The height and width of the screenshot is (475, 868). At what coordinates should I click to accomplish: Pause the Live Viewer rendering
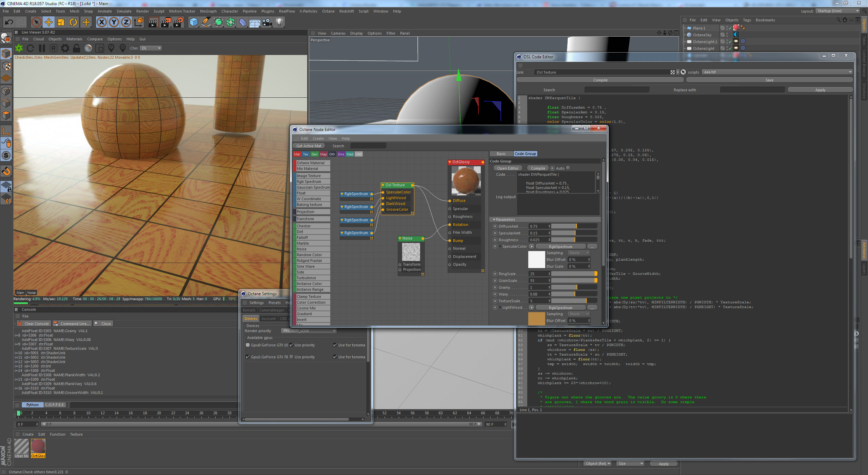pyautogui.click(x=42, y=48)
